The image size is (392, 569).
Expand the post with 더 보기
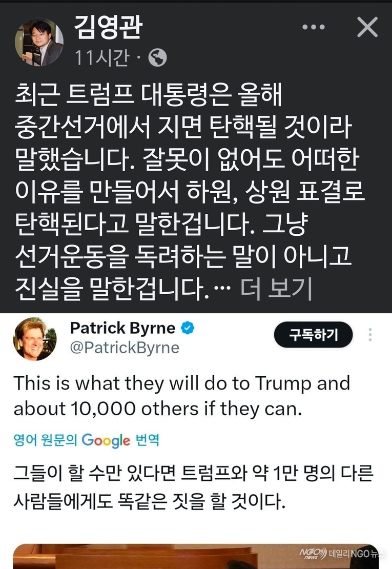click(x=276, y=289)
